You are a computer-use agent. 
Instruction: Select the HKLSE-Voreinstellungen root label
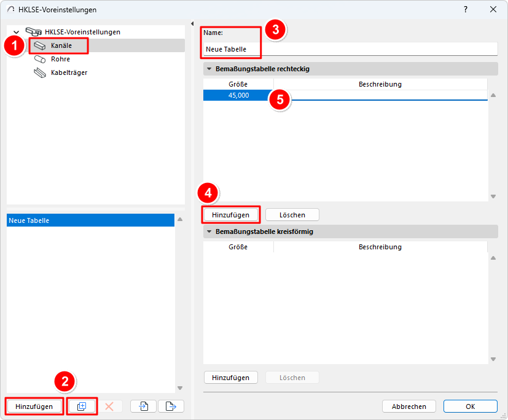(x=82, y=32)
